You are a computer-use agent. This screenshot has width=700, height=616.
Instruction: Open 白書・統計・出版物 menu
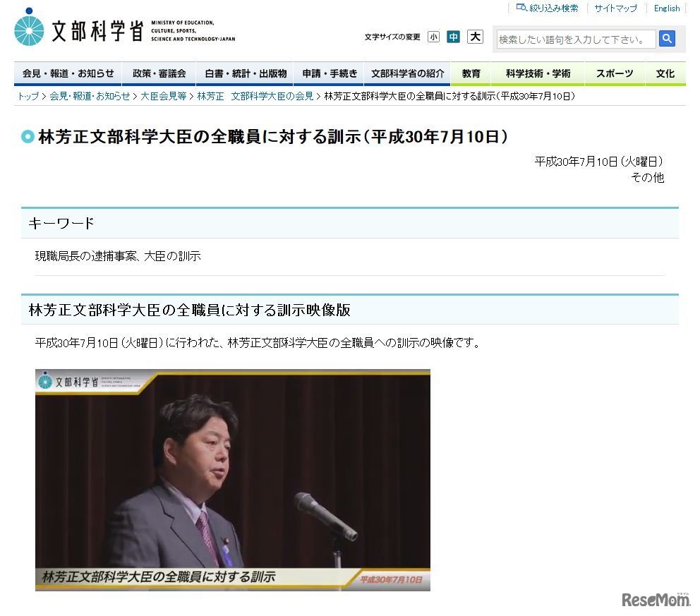245,73
